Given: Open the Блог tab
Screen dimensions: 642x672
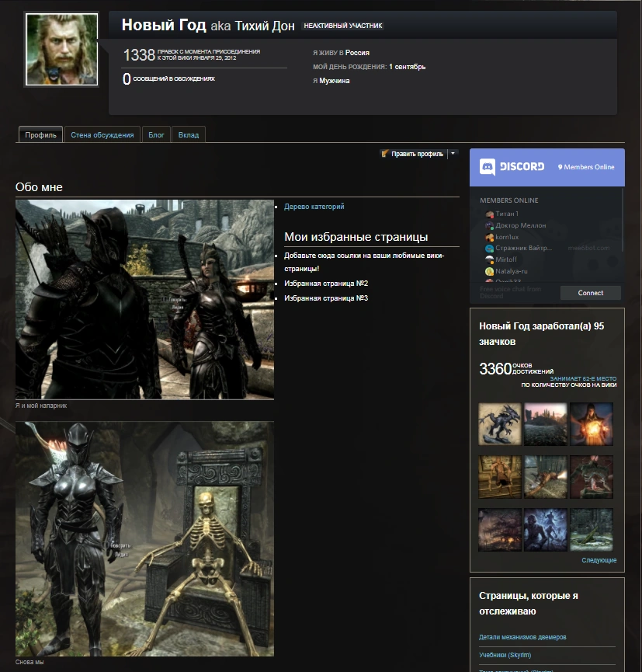Looking at the screenshot, I should (156, 134).
